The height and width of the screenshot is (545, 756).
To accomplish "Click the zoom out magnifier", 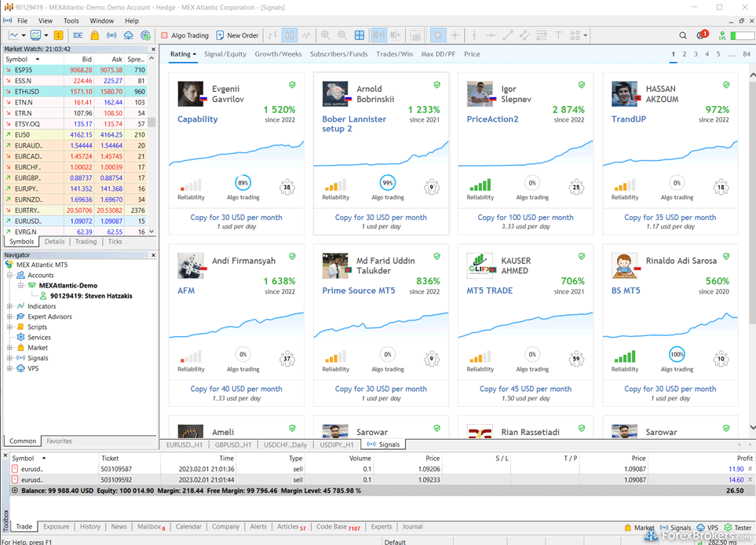I will point(342,35).
